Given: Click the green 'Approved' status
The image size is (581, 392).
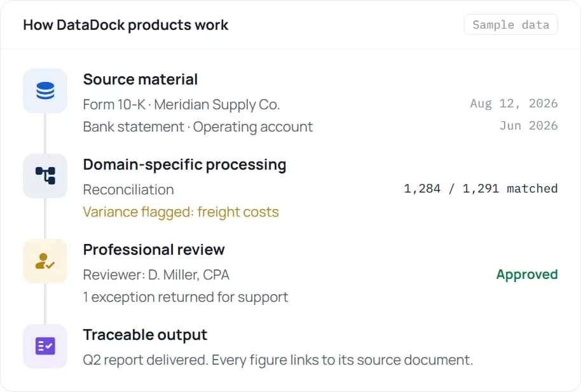Looking at the screenshot, I should pyautogui.click(x=527, y=274).
